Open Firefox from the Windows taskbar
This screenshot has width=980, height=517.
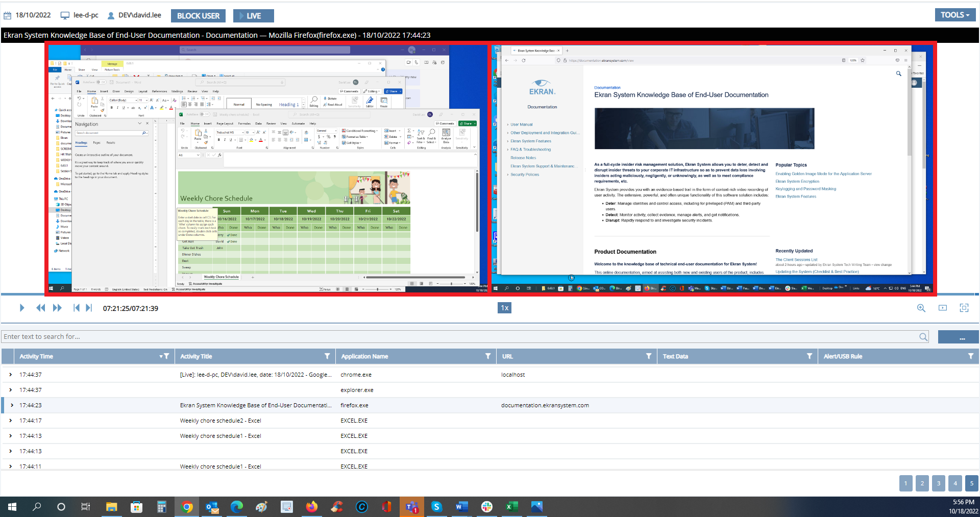click(x=311, y=507)
